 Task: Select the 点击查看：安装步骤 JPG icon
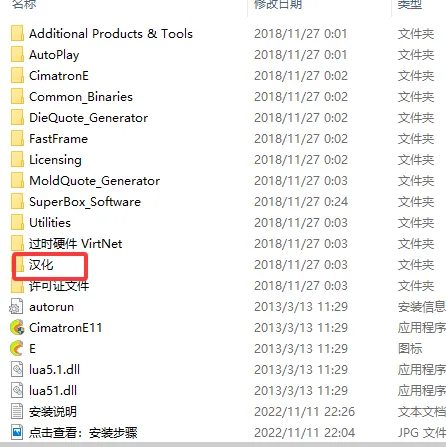[x=17, y=432]
